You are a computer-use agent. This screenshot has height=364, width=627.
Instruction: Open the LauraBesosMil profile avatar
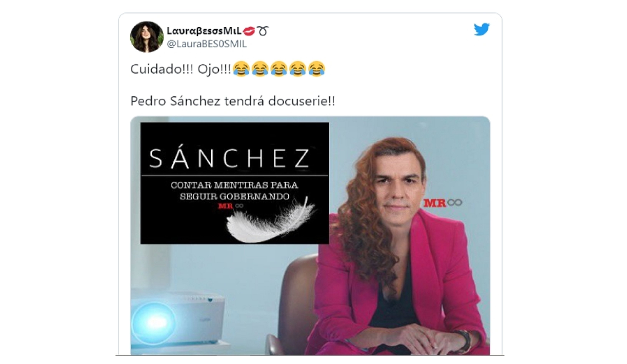point(147,37)
